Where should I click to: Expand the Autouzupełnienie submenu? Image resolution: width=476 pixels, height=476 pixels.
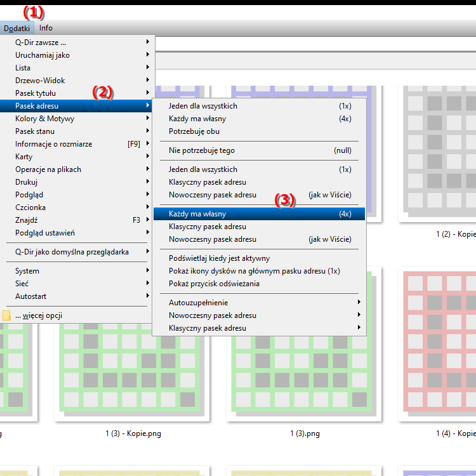coord(259,303)
